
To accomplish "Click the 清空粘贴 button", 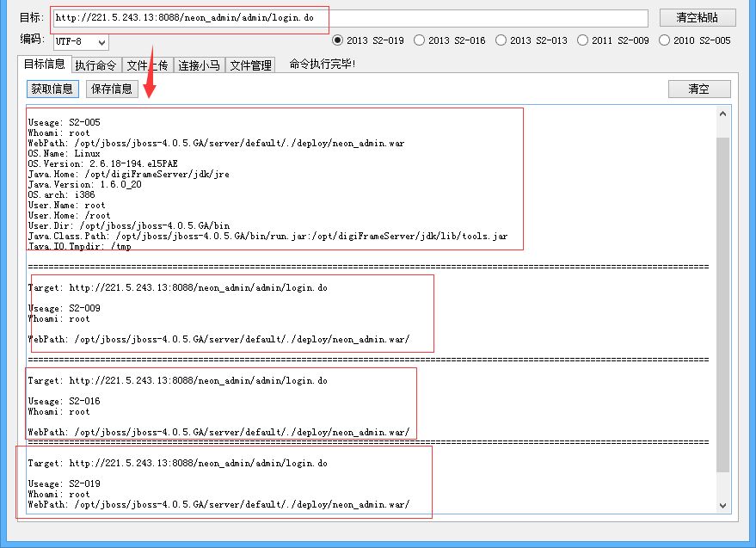I will point(698,18).
